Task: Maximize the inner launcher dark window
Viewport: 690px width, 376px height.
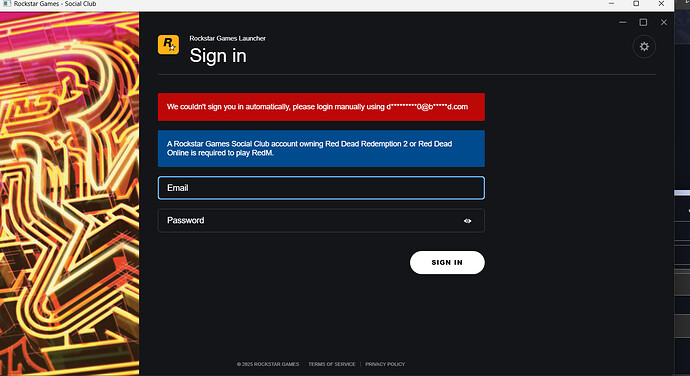Action: [x=643, y=22]
